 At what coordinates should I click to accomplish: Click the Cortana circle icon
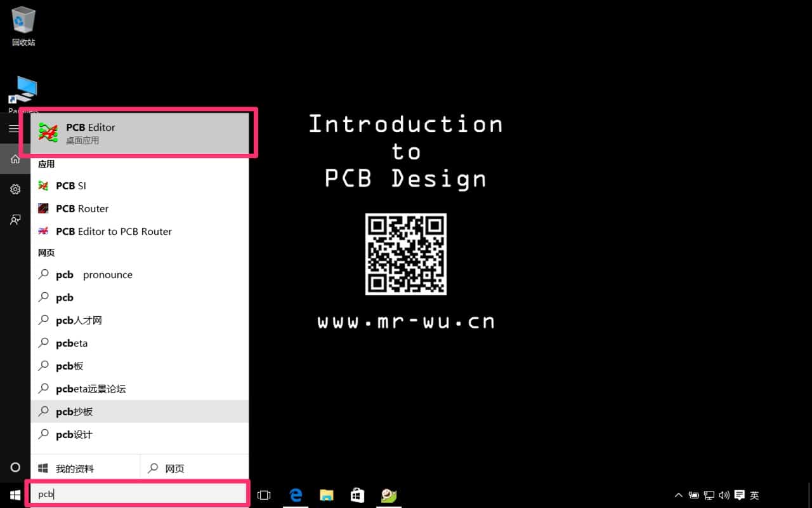pyautogui.click(x=15, y=467)
